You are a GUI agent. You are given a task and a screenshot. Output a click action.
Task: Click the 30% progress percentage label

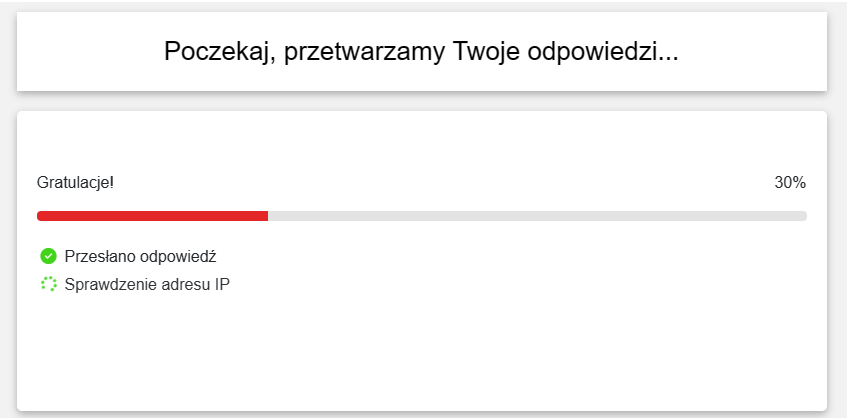[x=790, y=183]
